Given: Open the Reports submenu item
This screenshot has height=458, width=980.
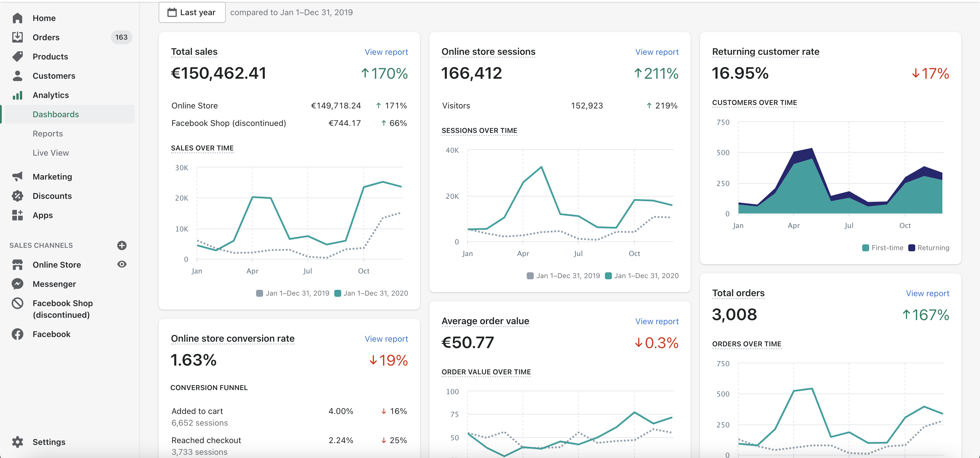Looking at the screenshot, I should click(x=48, y=134).
